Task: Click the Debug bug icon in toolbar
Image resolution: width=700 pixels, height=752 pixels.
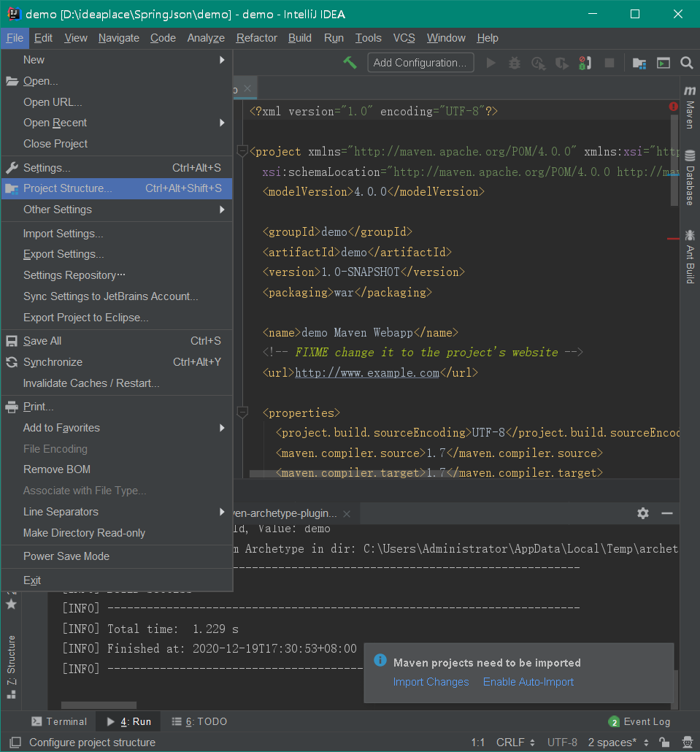Action: (x=515, y=63)
